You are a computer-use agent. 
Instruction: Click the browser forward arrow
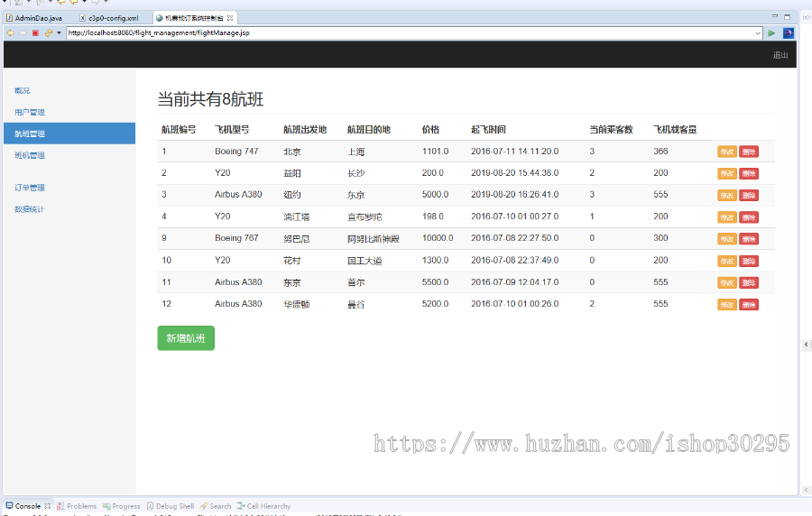tap(23, 33)
